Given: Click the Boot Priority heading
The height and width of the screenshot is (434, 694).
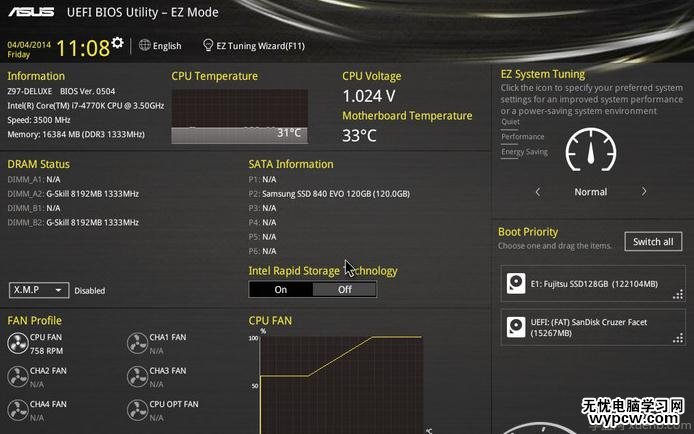Looking at the screenshot, I should click(528, 232).
